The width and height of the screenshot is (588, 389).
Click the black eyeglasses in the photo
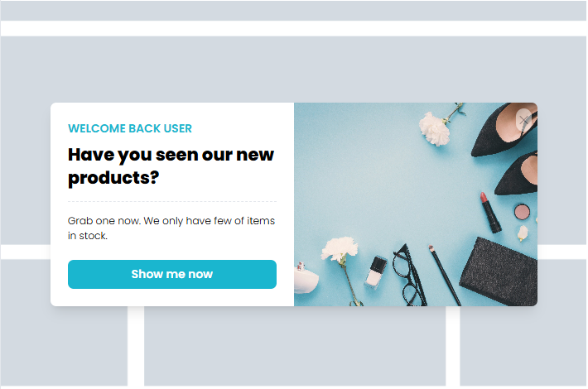[x=409, y=276]
